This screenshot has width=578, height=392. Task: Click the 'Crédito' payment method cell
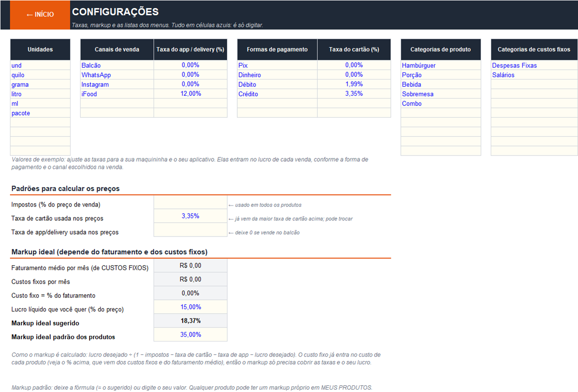[277, 94]
